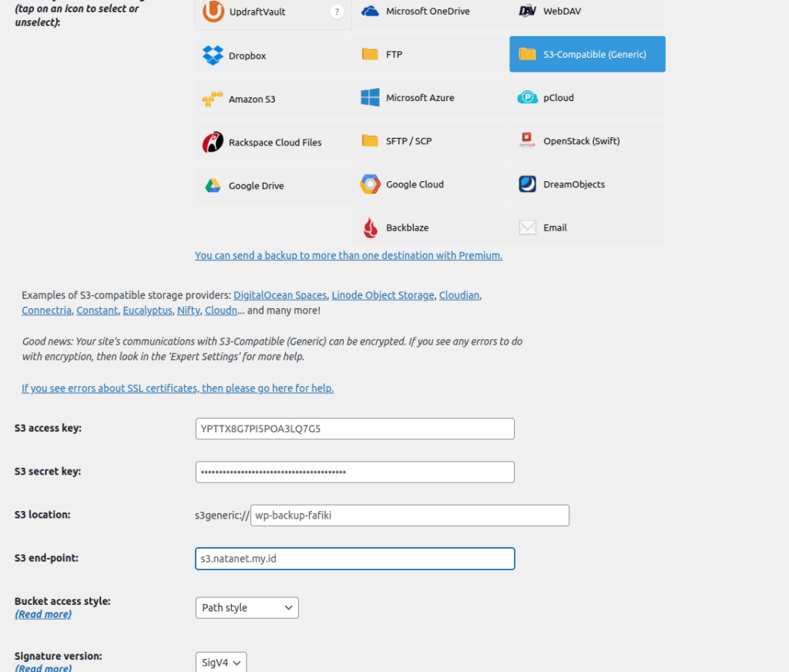Visit the Constant provider link
789x672 pixels.
point(97,311)
